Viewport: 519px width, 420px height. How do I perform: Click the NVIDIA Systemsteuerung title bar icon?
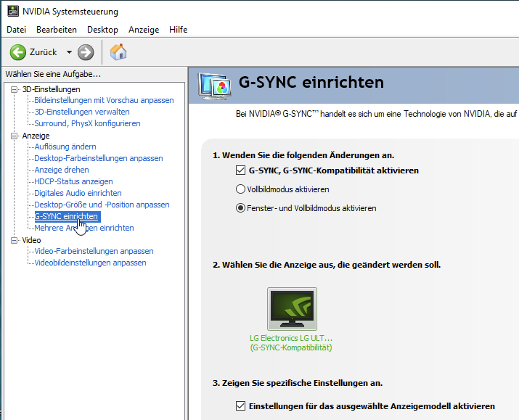pos(13,11)
